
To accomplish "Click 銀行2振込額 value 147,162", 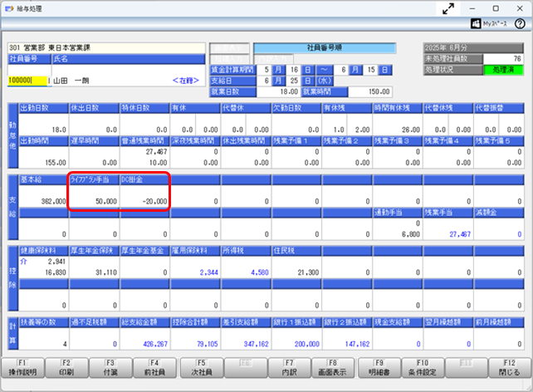I will click(357, 344).
